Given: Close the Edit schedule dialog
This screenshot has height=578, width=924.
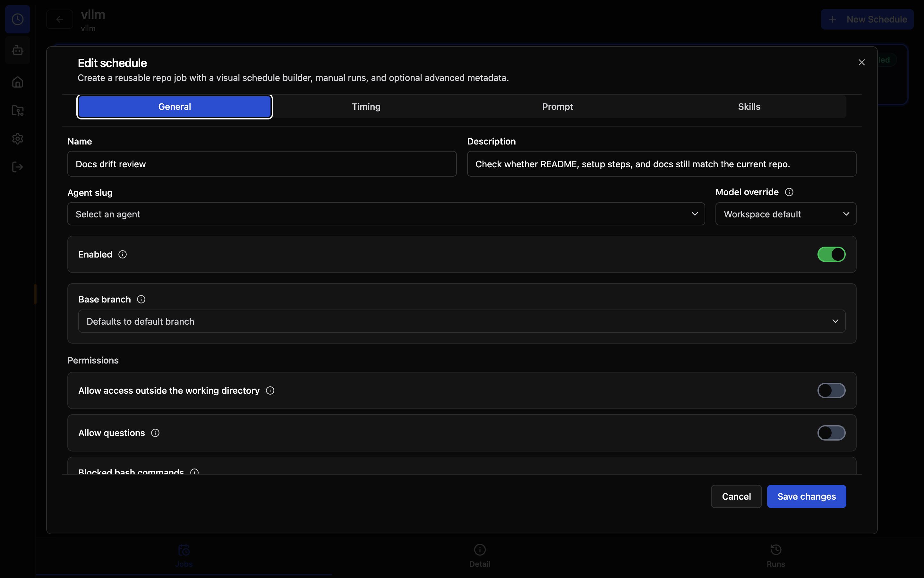Looking at the screenshot, I should (x=861, y=62).
